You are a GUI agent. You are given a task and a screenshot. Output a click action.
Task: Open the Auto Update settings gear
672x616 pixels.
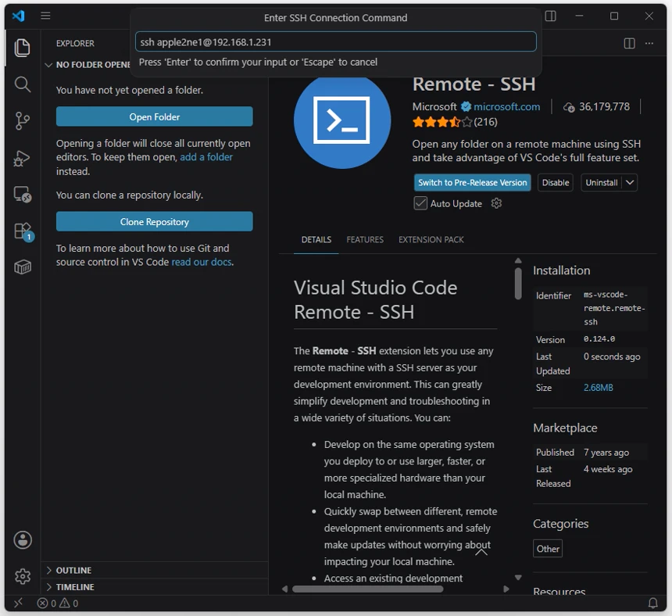point(496,203)
